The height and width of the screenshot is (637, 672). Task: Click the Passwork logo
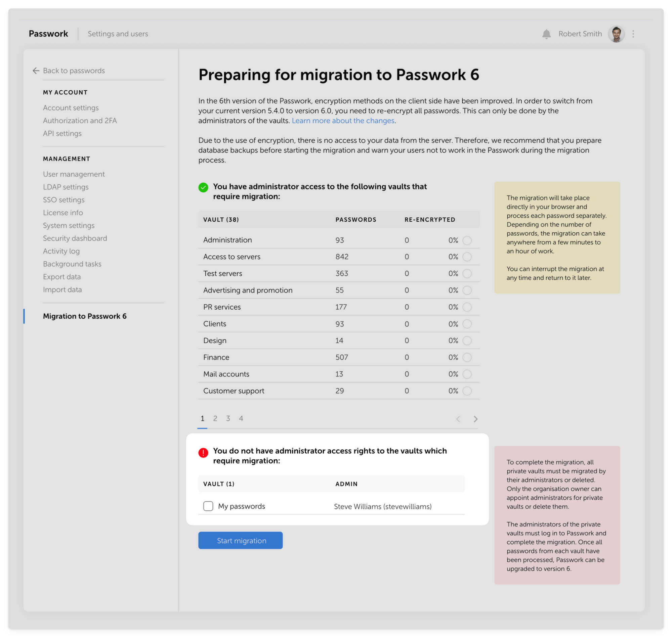click(48, 33)
